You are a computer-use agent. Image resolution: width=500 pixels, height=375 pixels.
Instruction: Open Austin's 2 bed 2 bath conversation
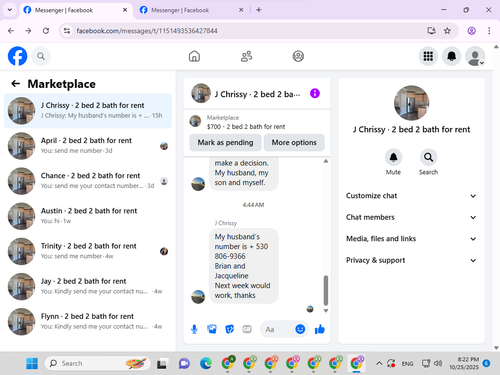tap(88, 216)
